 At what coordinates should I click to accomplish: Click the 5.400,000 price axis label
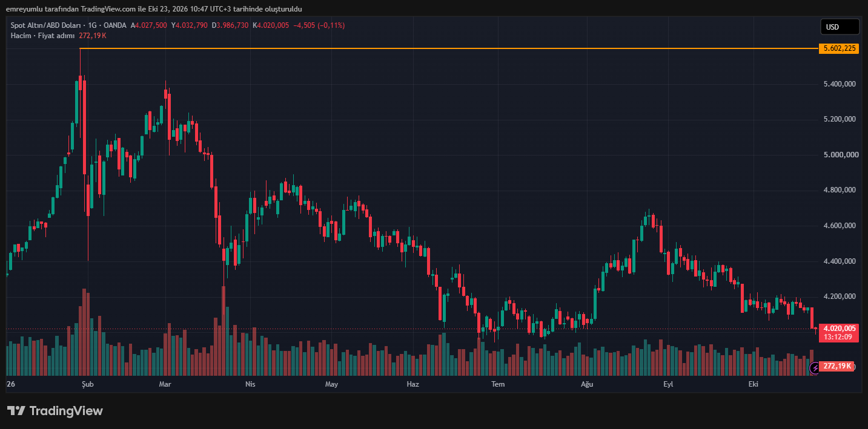click(x=839, y=84)
